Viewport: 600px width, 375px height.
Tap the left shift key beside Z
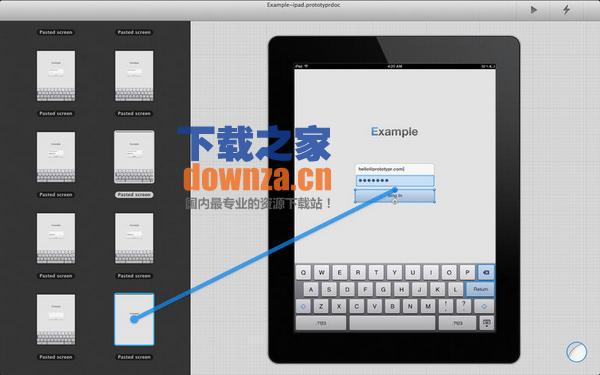tap(304, 306)
